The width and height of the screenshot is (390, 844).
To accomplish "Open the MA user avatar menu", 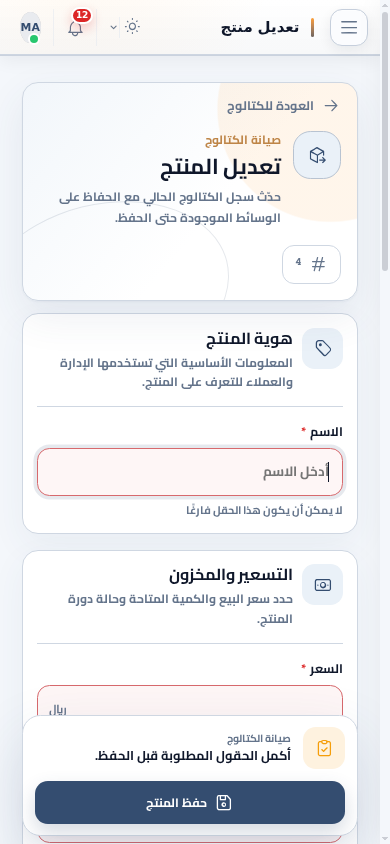I will tap(31, 27).
